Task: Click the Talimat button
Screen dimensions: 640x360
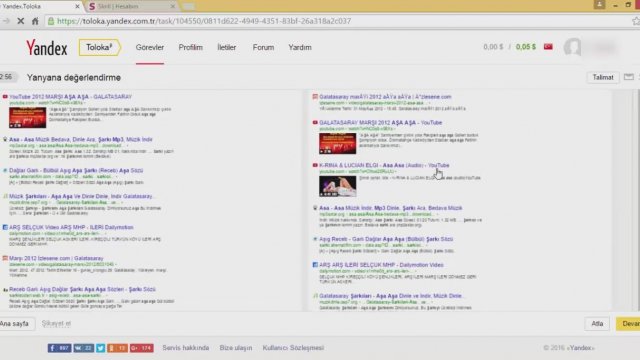Action: coord(603,77)
